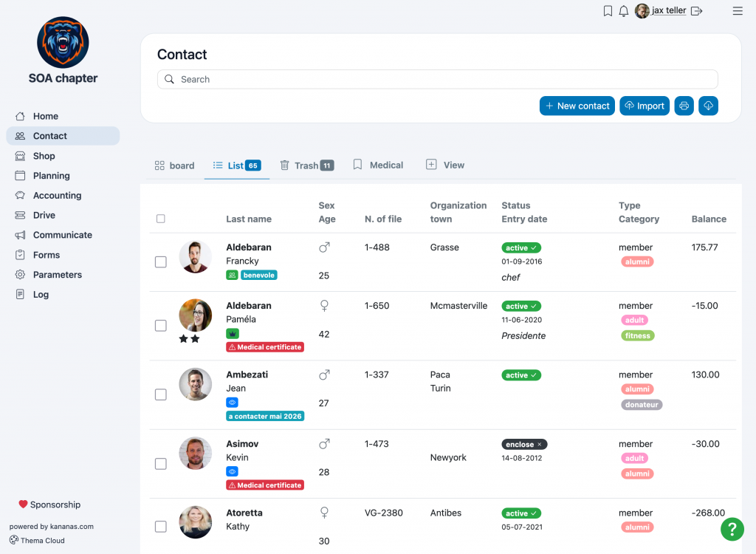Screen dimensions: 756x554
Task: Click the Accounting piggy bank icon
Action: (x=20, y=196)
